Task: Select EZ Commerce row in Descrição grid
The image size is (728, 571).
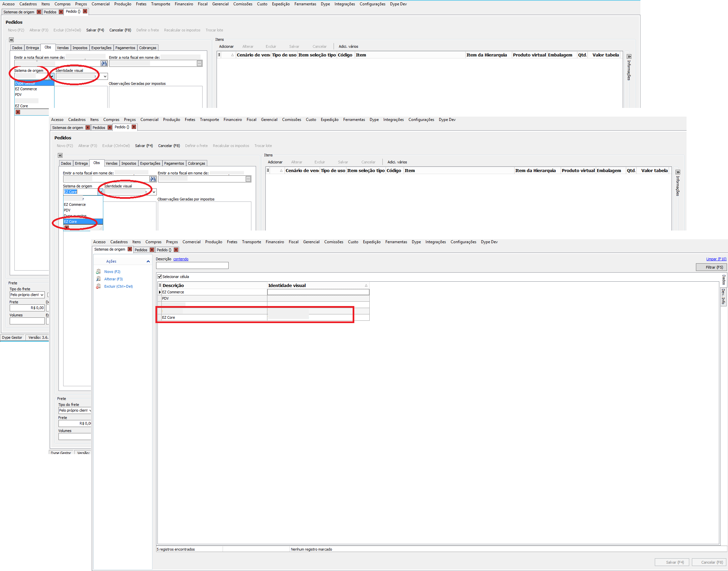Action: 263,292
